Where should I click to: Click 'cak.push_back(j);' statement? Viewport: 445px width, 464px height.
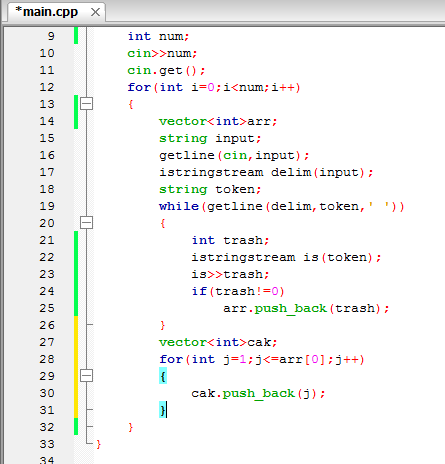pos(258,393)
